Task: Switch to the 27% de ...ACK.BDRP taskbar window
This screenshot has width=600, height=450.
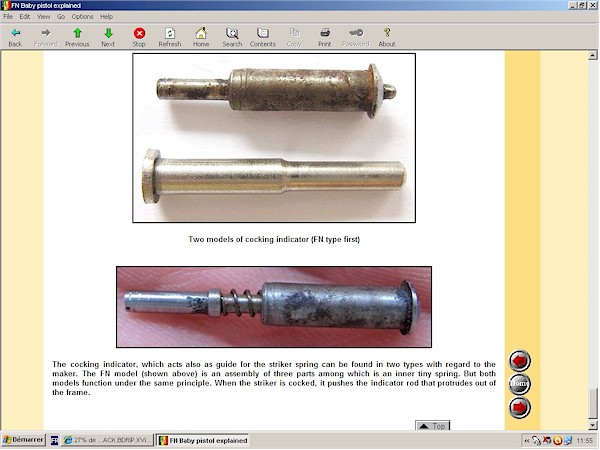Action: (107, 440)
